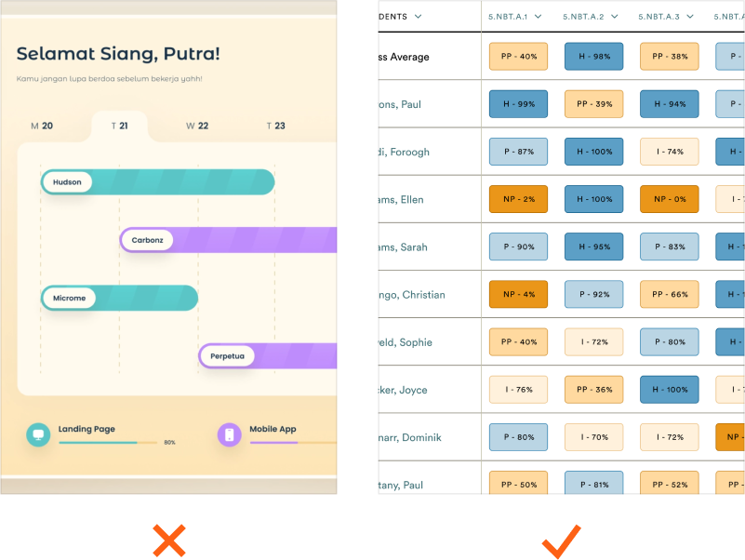Image resolution: width=745 pixels, height=560 pixels.
Task: Open the student link ending in Dominik
Action: click(x=409, y=437)
